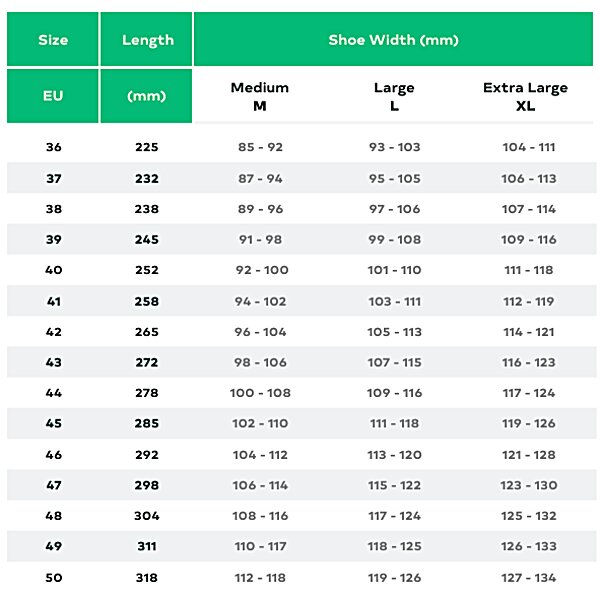600x600 pixels.
Task: Click length value 311
Action: tap(147, 546)
